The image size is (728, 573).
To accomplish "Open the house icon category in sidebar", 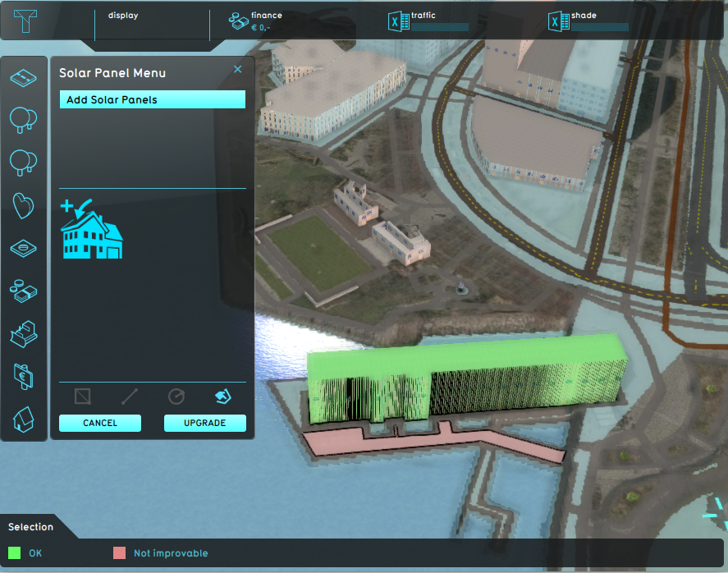I will click(23, 419).
